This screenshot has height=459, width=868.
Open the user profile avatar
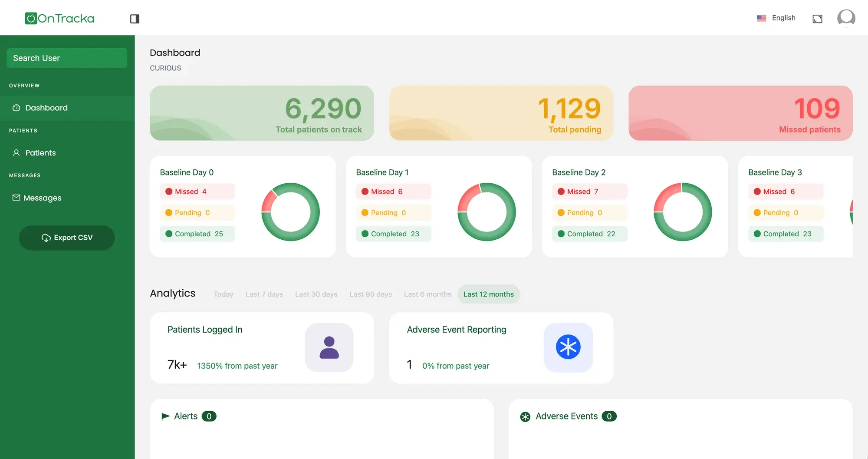click(846, 18)
